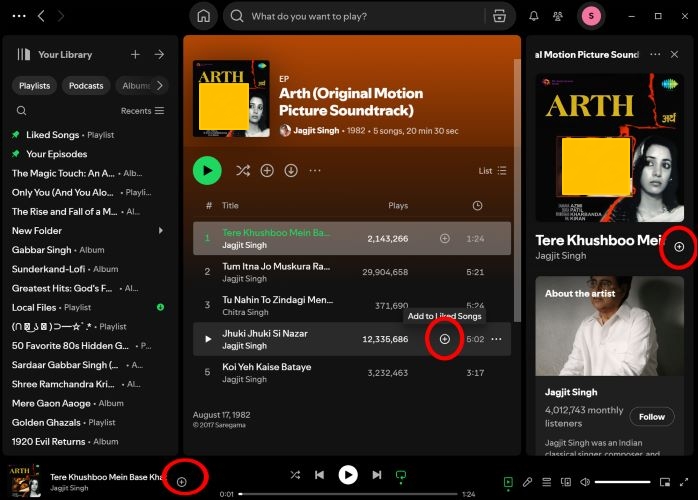Open Your Episodes
Image resolution: width=698 pixels, height=500 pixels.
(x=89, y=154)
